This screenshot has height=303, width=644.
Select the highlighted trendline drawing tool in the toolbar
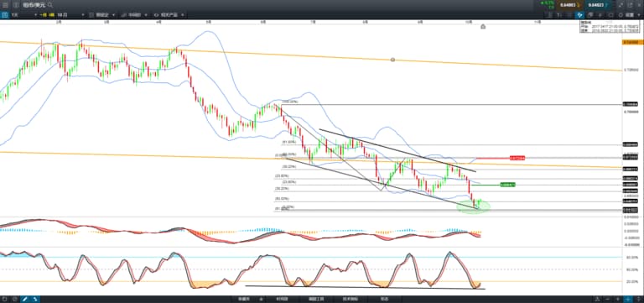tap(579, 15)
